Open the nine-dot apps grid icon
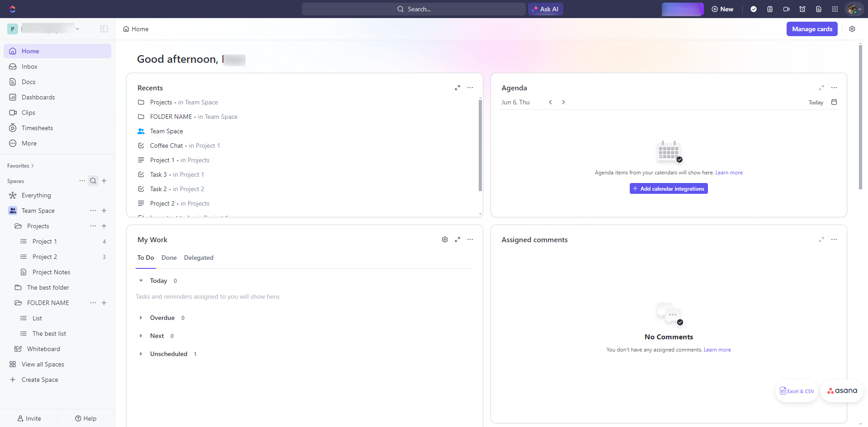Viewport: 868px width, 427px height. [x=835, y=9]
